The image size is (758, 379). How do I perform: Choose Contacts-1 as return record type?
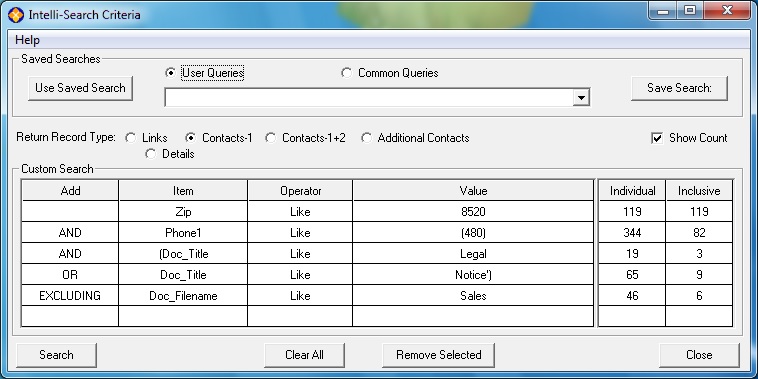pos(190,138)
